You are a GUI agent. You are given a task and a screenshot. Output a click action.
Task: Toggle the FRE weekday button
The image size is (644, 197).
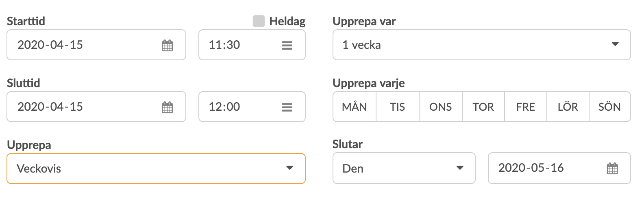point(526,107)
